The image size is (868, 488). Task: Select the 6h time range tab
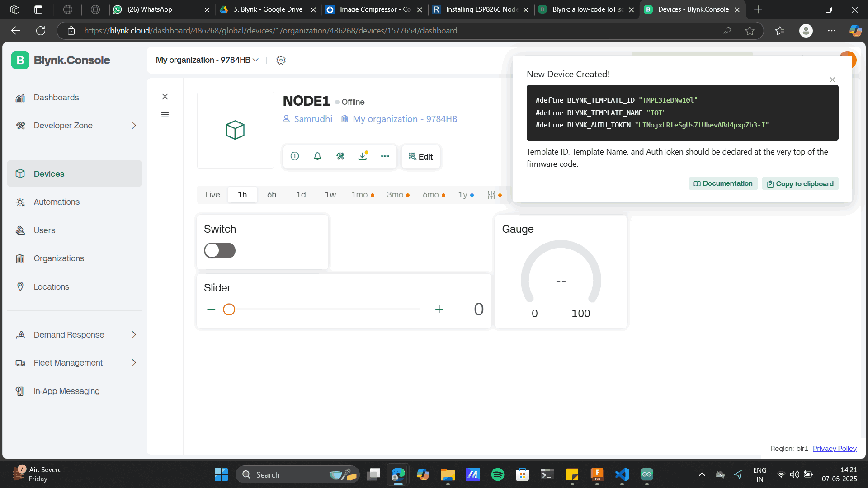click(272, 195)
